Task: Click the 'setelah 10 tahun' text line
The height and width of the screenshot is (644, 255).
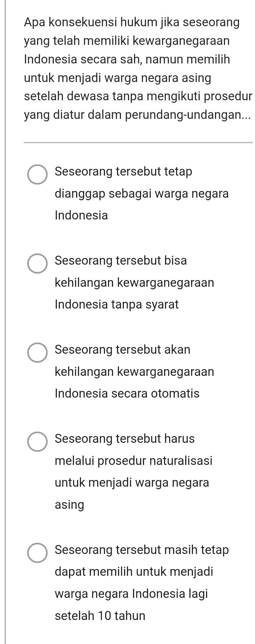Action: pyautogui.click(x=100, y=616)
